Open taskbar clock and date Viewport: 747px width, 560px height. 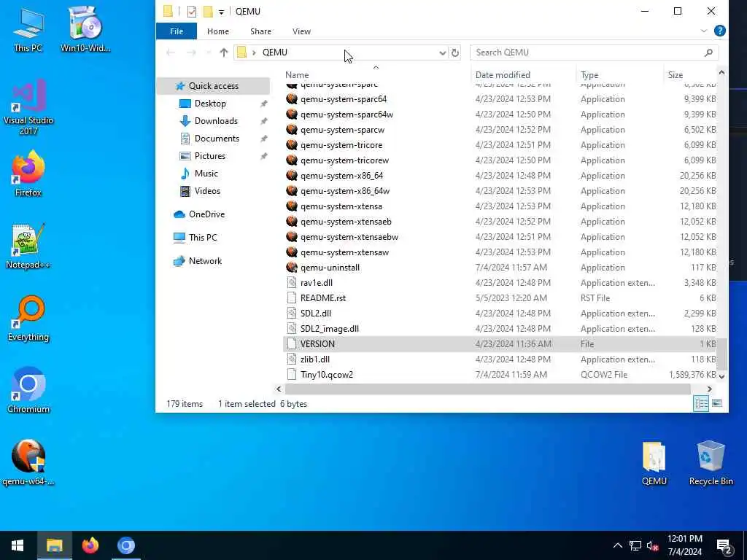(684, 545)
